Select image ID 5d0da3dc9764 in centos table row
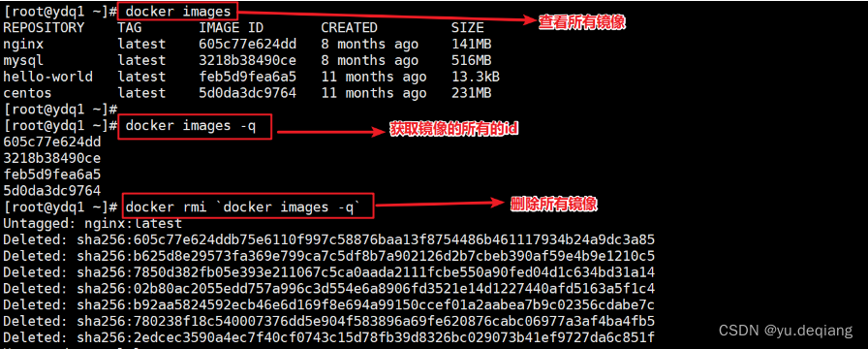The width and height of the screenshot is (868, 349). click(x=247, y=93)
